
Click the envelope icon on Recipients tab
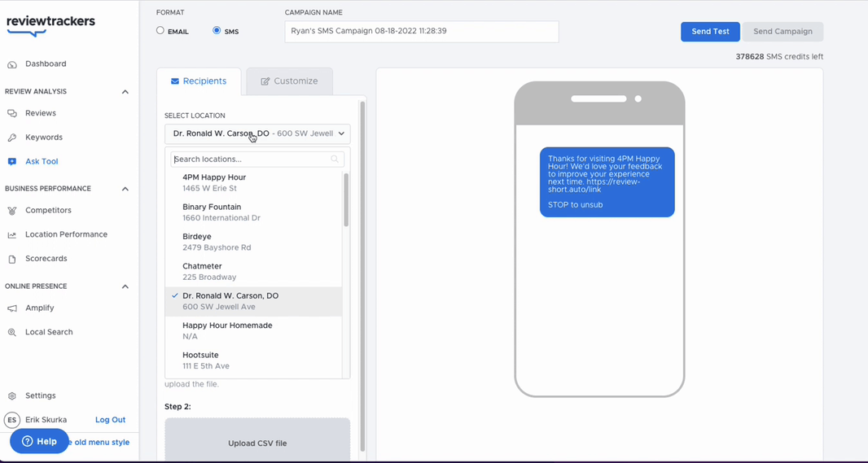175,81
